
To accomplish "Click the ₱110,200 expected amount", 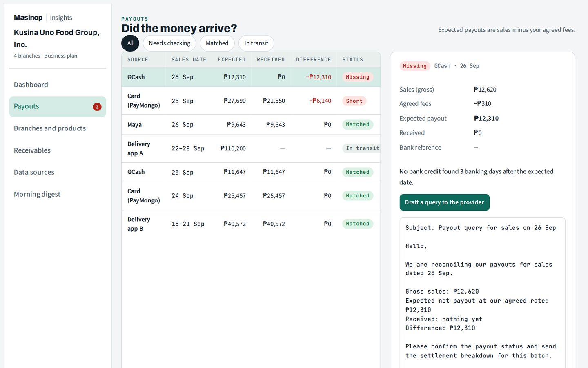I will click(x=233, y=148).
